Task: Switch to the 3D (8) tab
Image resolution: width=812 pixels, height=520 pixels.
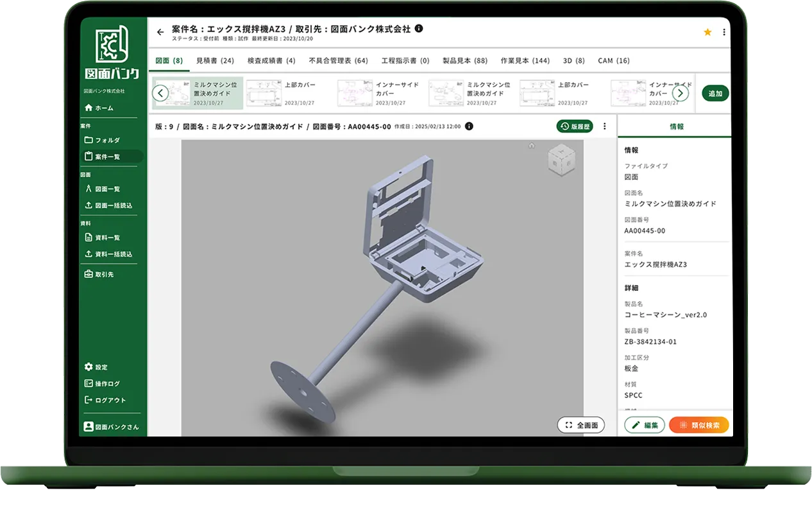Action: pos(574,61)
